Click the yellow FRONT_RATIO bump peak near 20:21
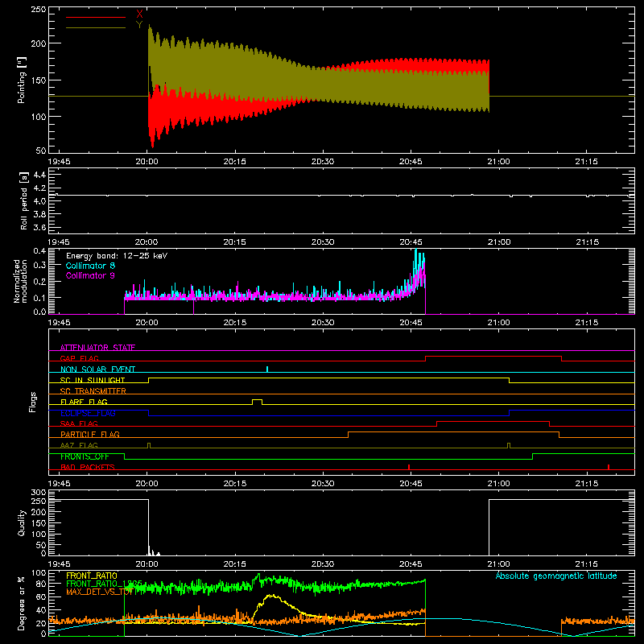The width and height of the screenshot is (644, 644). click(x=271, y=595)
